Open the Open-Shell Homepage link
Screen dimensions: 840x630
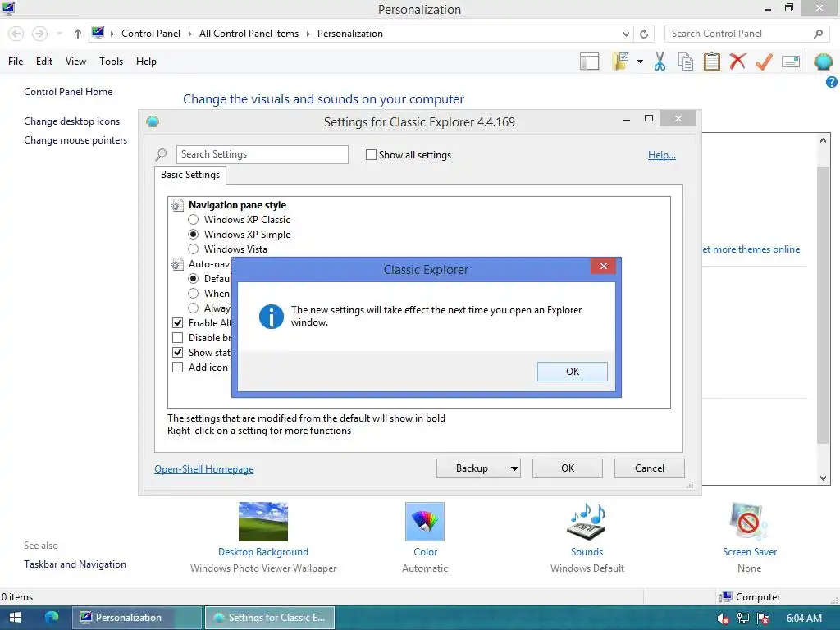point(204,469)
